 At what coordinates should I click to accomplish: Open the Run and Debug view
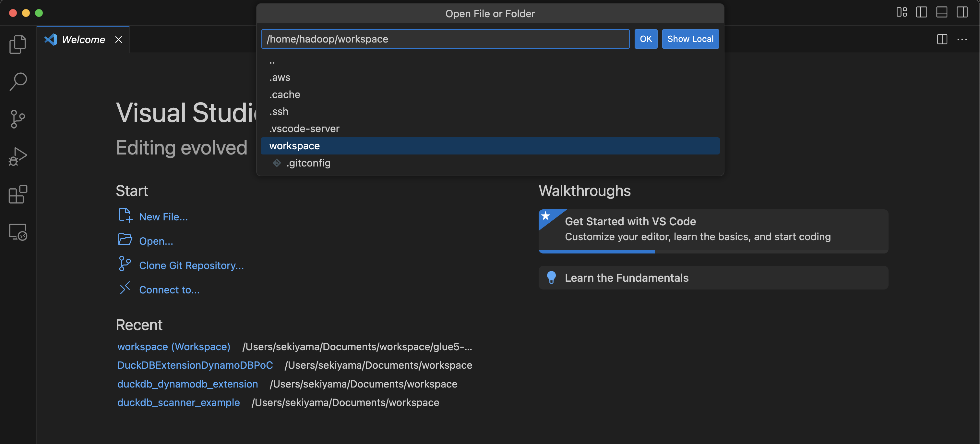click(x=18, y=156)
